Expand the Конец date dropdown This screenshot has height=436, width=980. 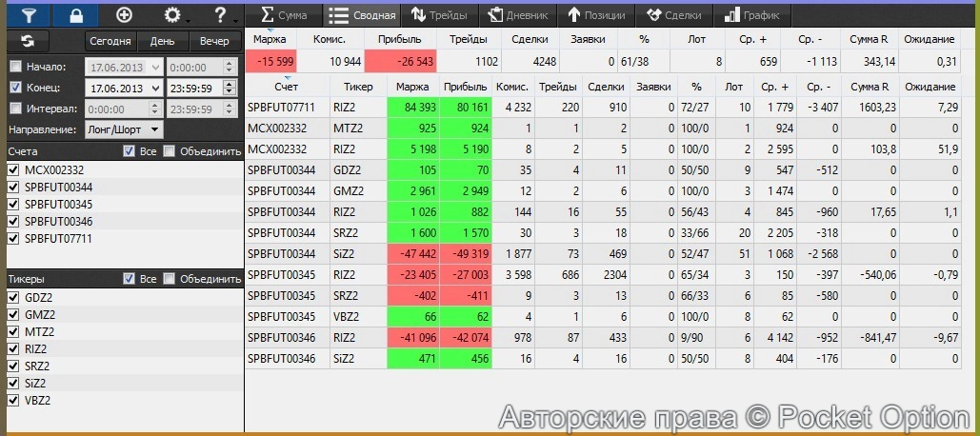(x=156, y=88)
